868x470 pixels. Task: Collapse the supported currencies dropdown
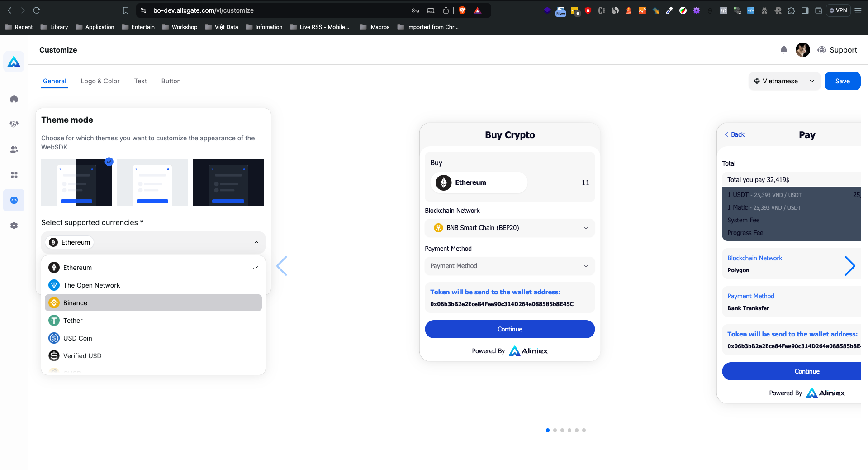(x=256, y=242)
